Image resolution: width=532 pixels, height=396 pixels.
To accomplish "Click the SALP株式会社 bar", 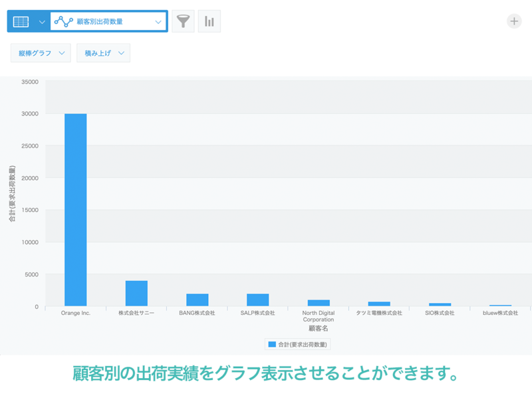I will (258, 300).
